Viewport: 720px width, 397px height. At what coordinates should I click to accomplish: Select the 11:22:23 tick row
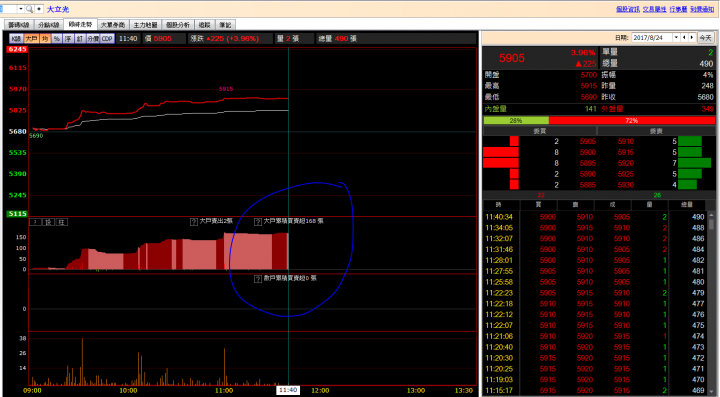(595, 293)
